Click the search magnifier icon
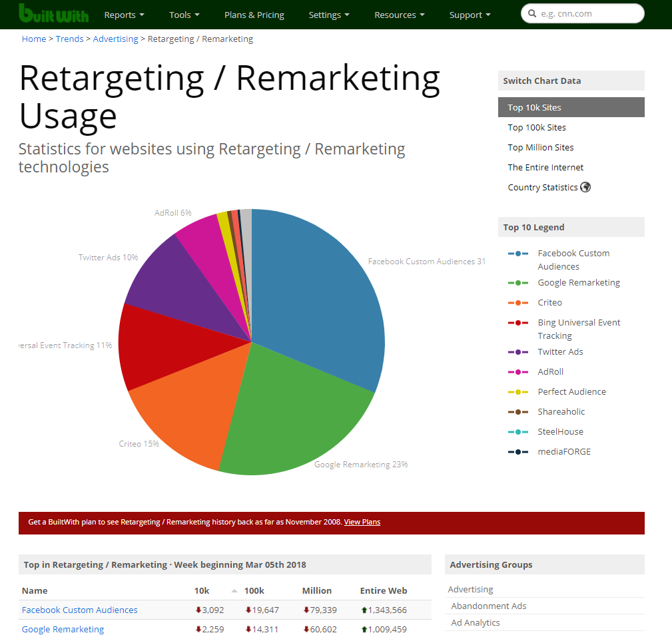This screenshot has height=635, width=672. 532,14
